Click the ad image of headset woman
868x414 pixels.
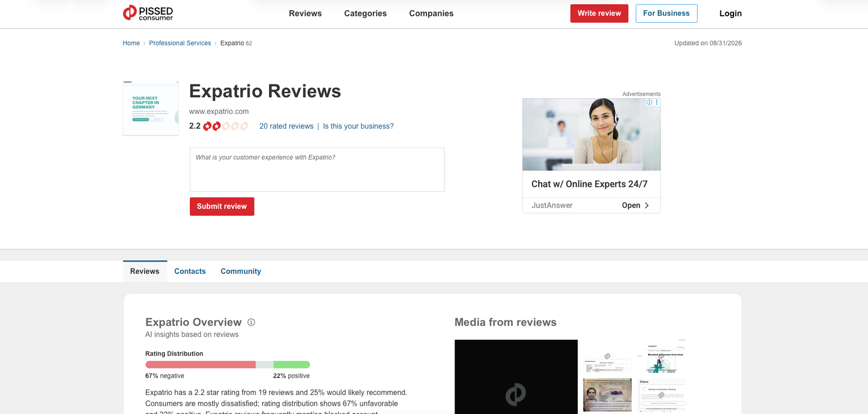(591, 135)
